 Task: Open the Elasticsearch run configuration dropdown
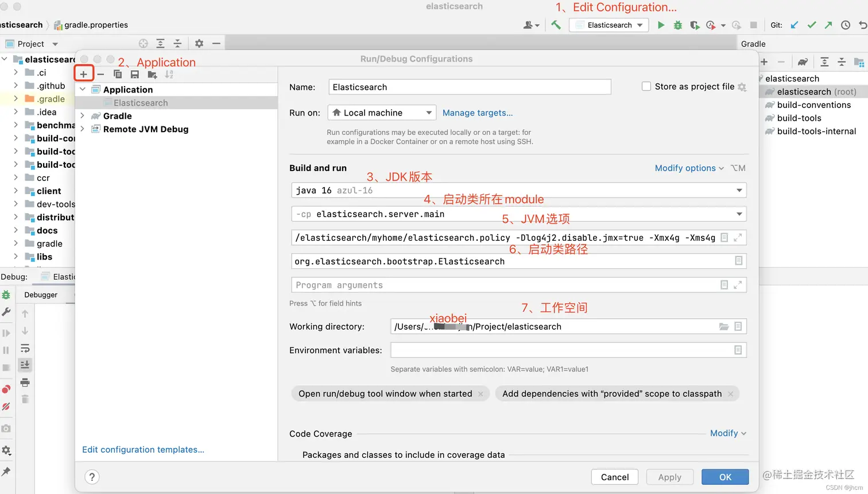609,25
